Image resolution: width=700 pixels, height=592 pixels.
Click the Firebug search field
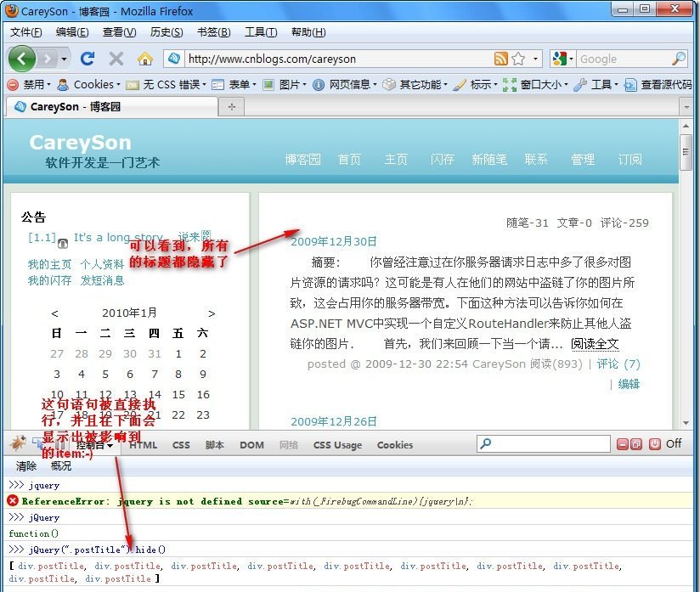click(544, 443)
